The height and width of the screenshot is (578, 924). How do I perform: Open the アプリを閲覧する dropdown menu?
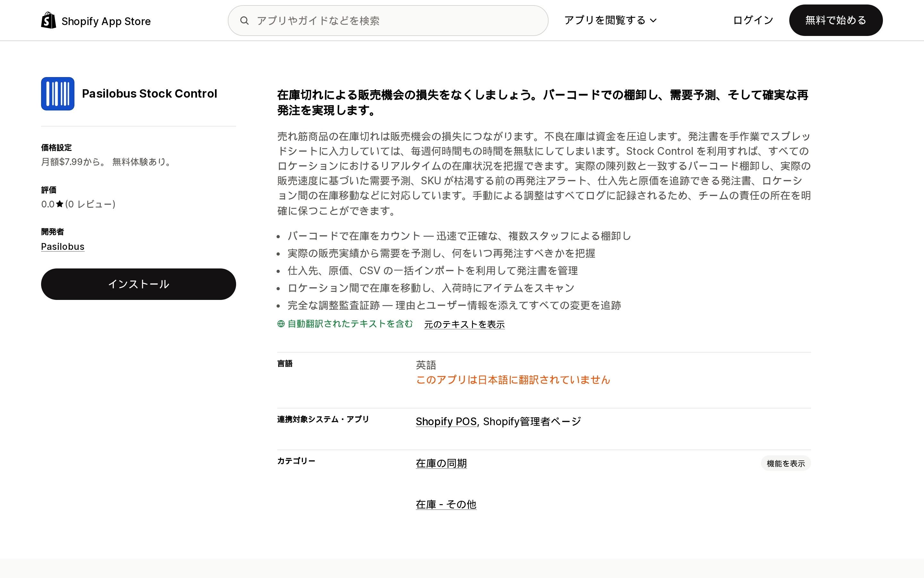pyautogui.click(x=610, y=20)
